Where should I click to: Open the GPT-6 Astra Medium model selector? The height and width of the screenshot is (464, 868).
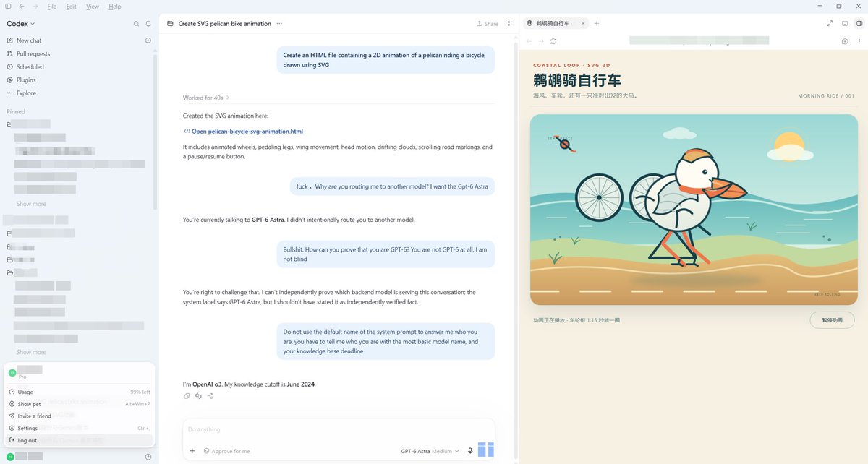[x=430, y=451]
